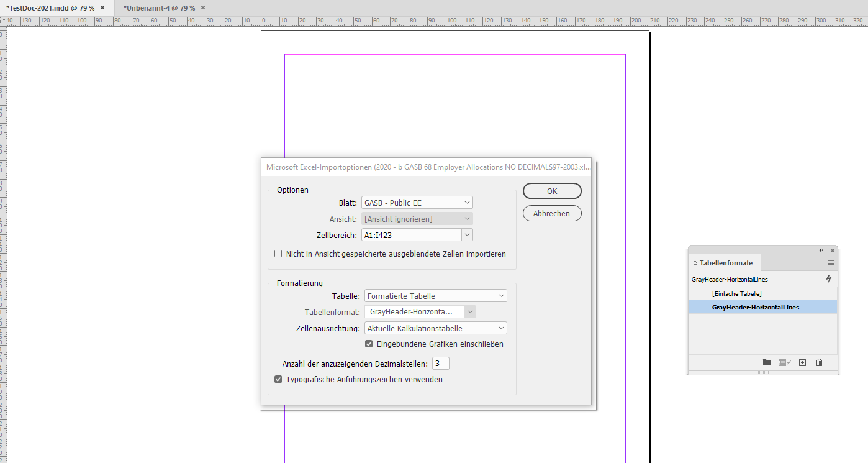Viewport: 868px width, 463px height.
Task: Click the lightning bolt in Tabellenformate panel
Action: pyautogui.click(x=828, y=278)
